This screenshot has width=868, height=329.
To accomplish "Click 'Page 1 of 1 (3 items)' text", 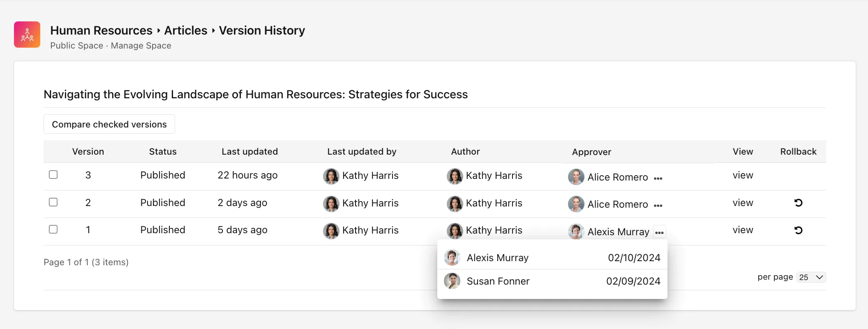I will coord(86,262).
